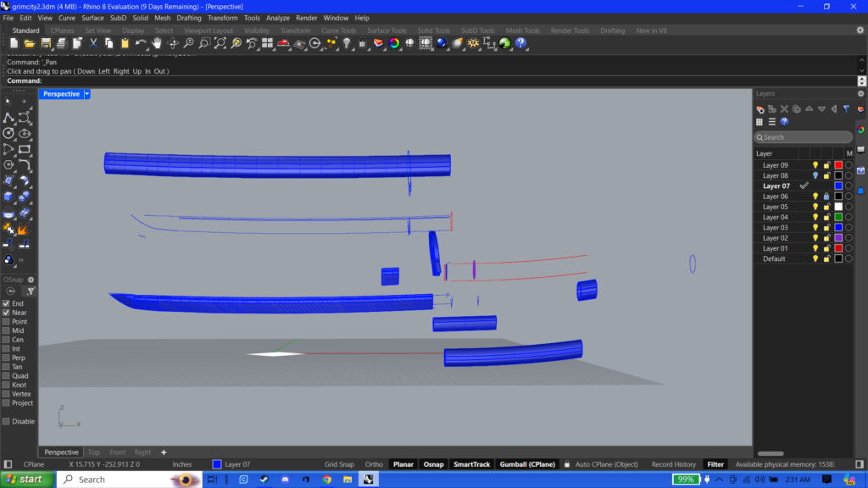Select the Polyline tool in left sidebar

(8, 118)
